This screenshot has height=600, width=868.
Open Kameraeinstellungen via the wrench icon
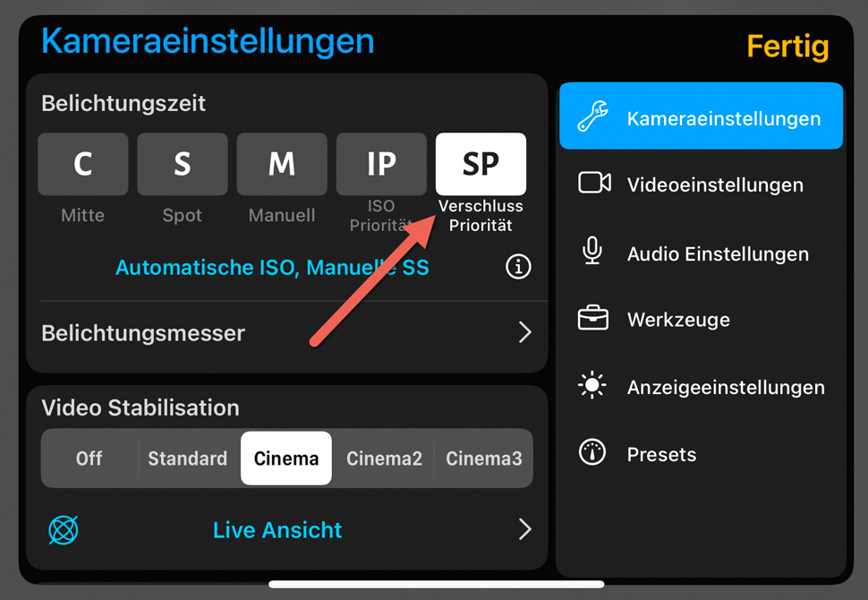(592, 116)
